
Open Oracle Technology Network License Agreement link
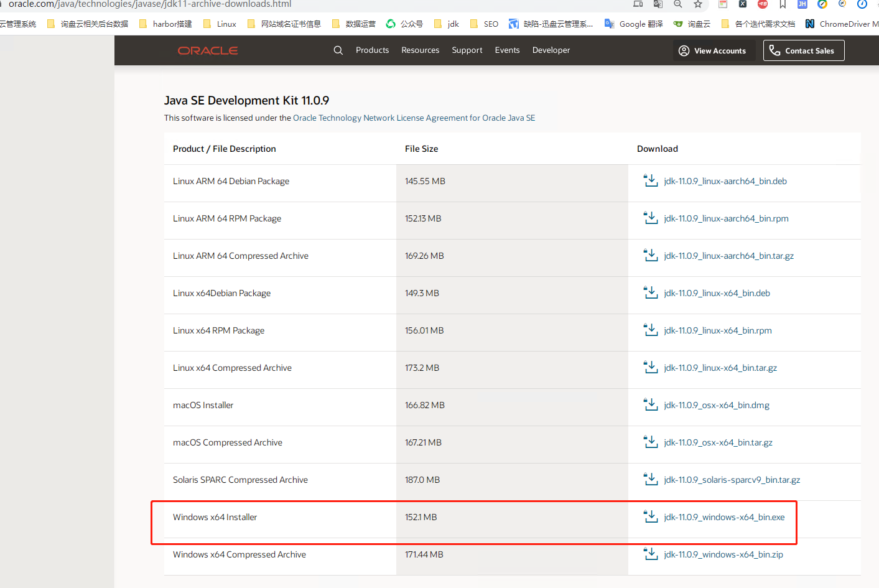click(414, 118)
